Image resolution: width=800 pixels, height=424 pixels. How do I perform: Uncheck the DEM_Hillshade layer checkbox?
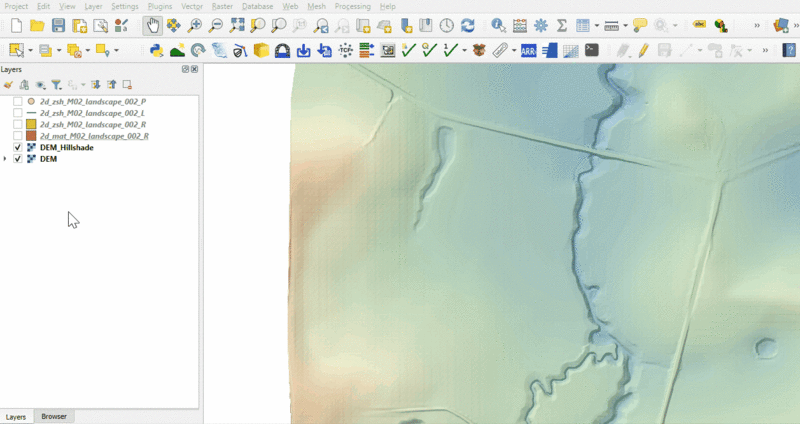[18, 147]
